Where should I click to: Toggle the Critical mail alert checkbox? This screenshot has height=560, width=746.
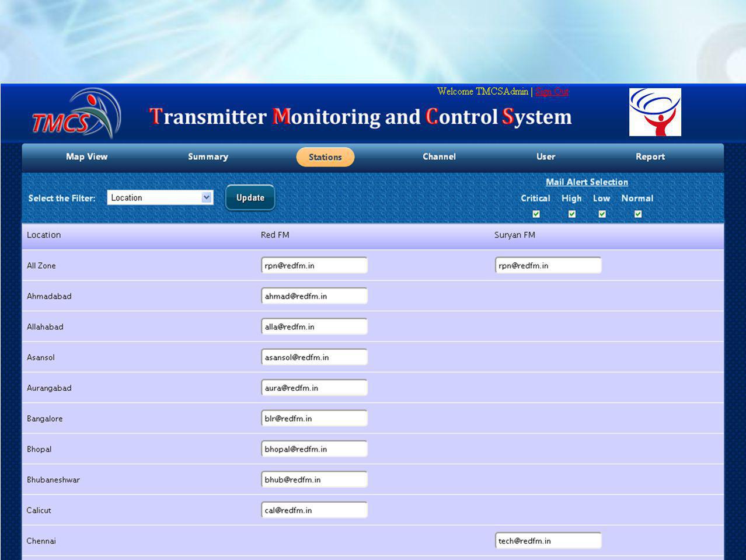(536, 214)
